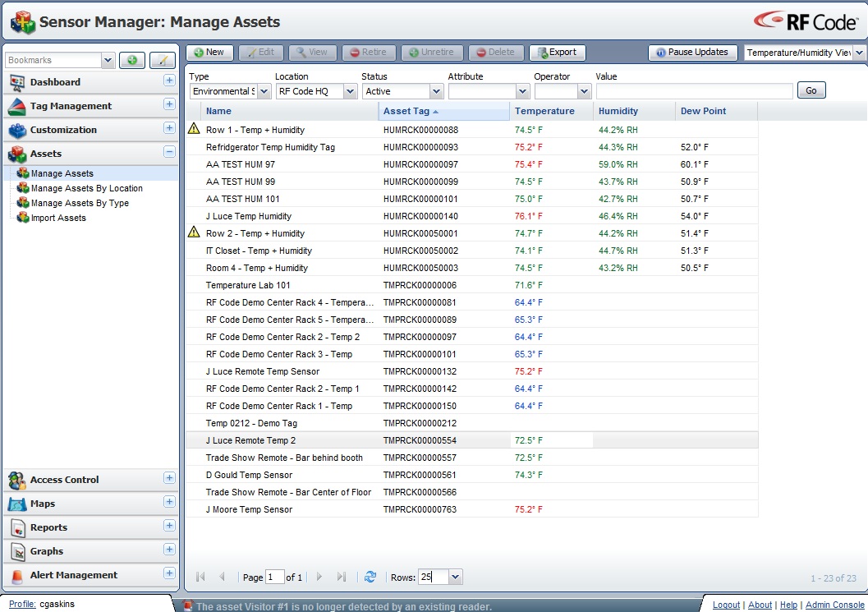Image resolution: width=868 pixels, height=612 pixels.
Task: Open the Type filter dropdown
Action: coord(264,91)
